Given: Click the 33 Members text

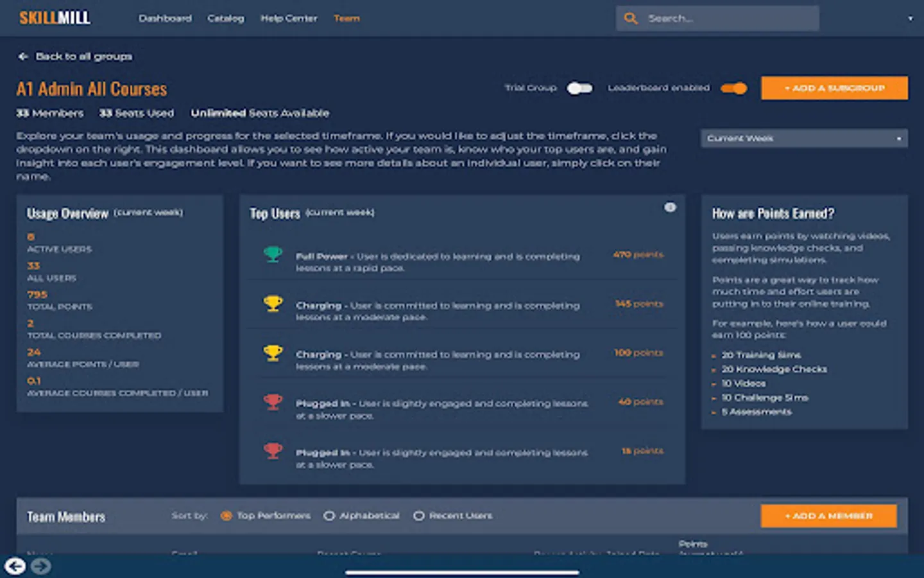Looking at the screenshot, I should [x=50, y=113].
